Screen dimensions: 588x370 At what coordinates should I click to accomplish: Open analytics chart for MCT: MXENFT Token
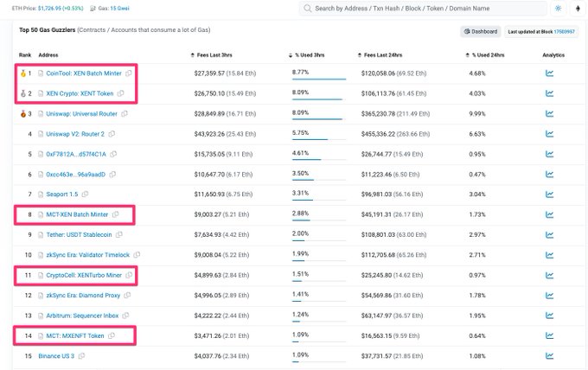[549, 336]
